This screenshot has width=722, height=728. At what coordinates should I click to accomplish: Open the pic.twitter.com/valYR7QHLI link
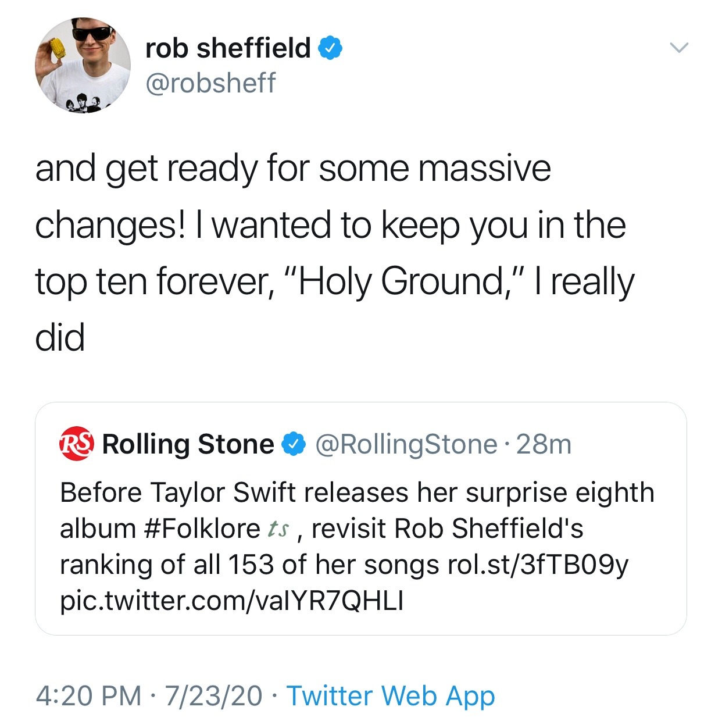click(x=231, y=600)
